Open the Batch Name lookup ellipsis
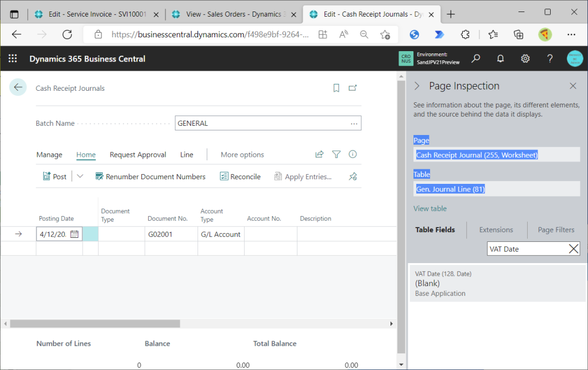588x370 pixels. (354, 124)
